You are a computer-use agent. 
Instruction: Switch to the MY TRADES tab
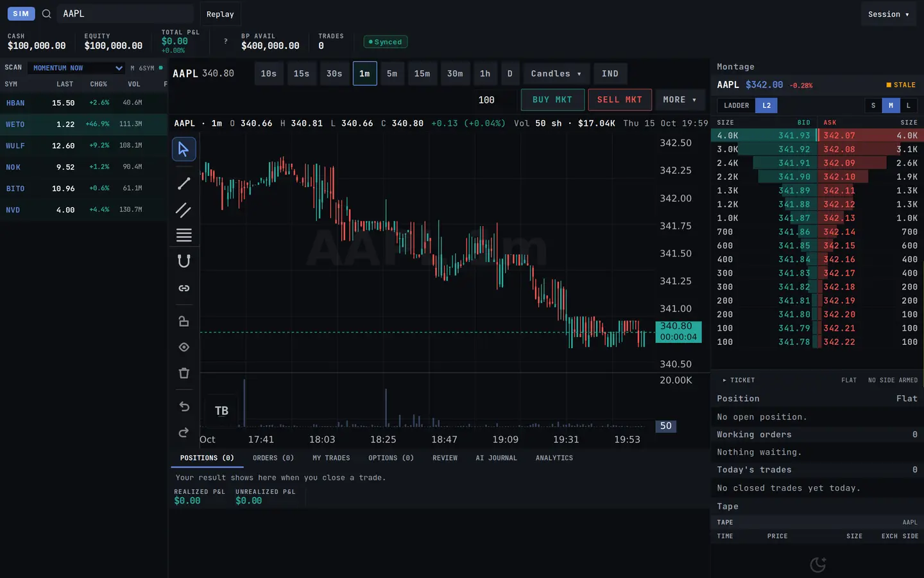point(331,458)
